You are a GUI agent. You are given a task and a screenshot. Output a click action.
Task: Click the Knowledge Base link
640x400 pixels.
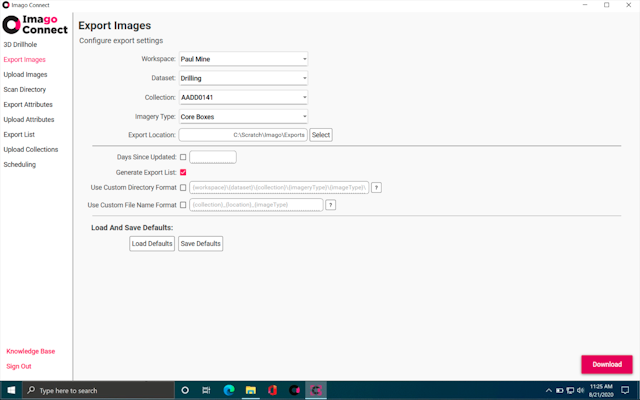pos(31,351)
